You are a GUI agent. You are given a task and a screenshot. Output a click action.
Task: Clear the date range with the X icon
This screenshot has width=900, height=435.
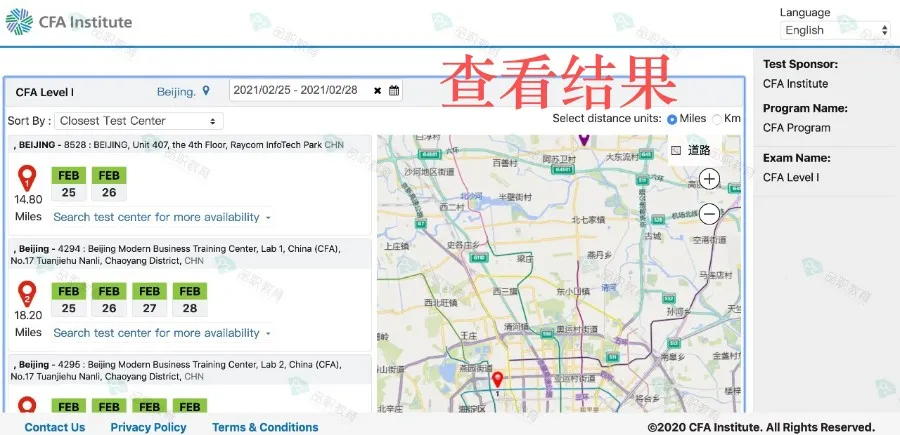(377, 91)
